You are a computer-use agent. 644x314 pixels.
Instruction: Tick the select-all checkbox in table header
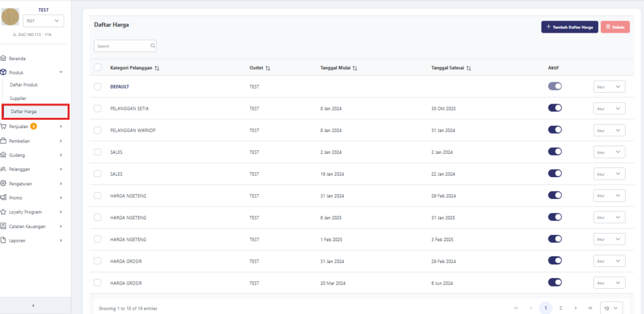tap(97, 68)
